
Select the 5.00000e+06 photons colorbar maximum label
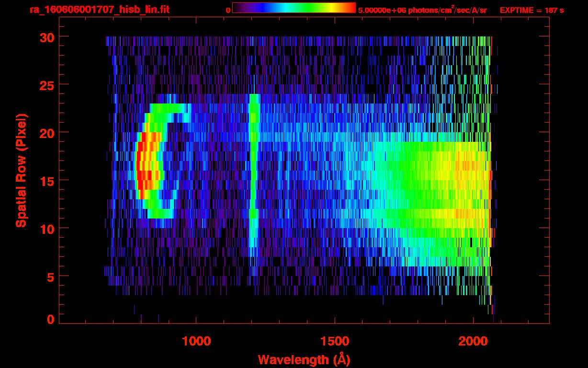point(422,10)
